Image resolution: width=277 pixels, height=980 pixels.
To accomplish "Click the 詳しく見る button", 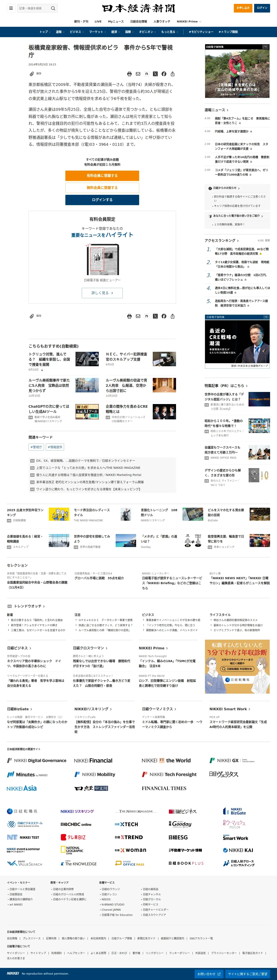I will pyautogui.click(x=102, y=293).
